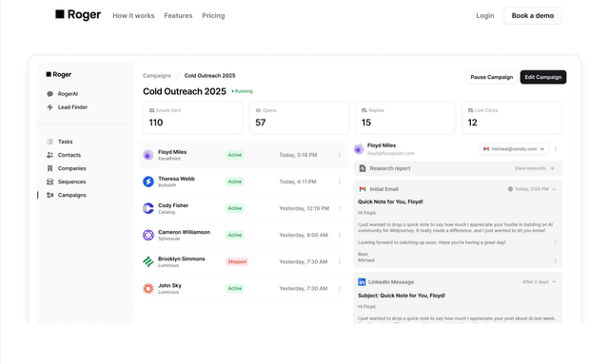Screen dimensions: 609x364
Task: Open the Features nav link
Action: 178,15
